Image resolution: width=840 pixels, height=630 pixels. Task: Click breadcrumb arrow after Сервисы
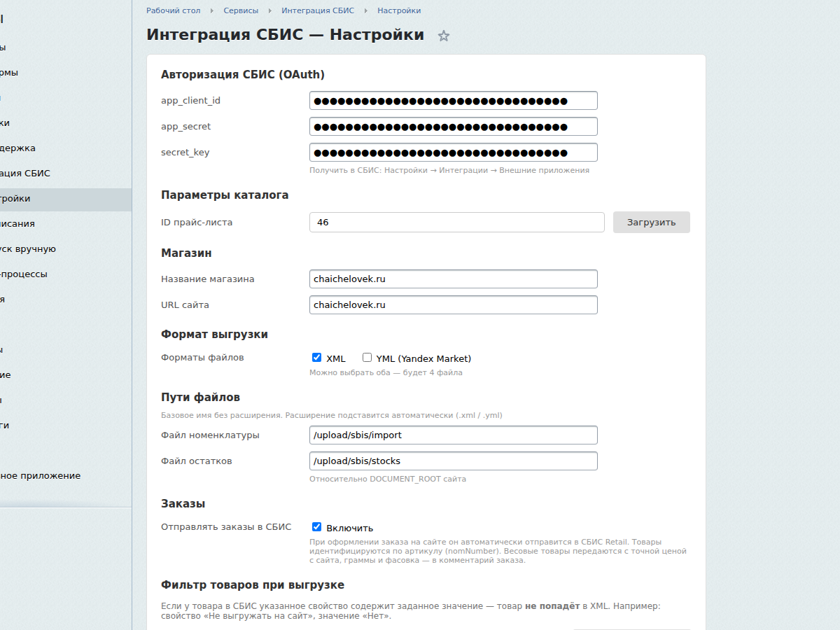[x=270, y=10]
